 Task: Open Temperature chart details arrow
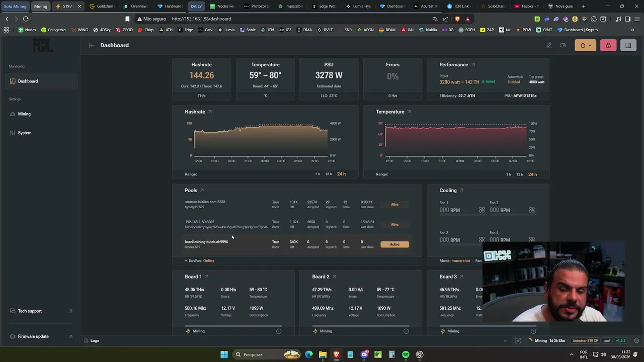(409, 112)
